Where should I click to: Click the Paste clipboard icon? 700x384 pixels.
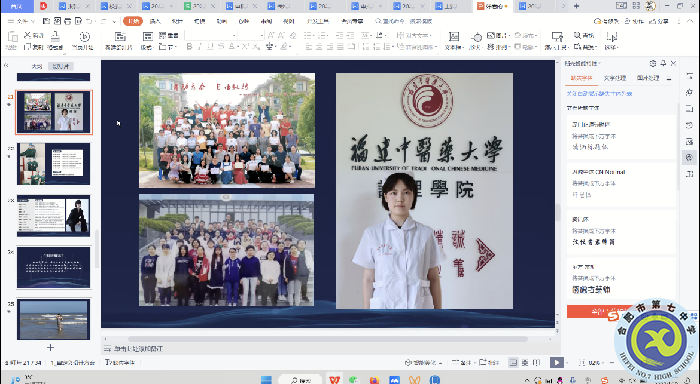pos(12,37)
